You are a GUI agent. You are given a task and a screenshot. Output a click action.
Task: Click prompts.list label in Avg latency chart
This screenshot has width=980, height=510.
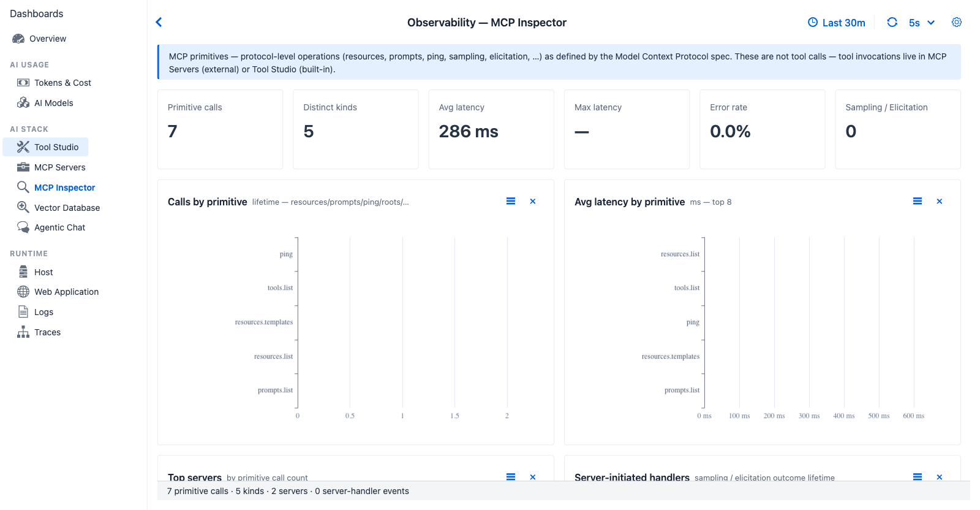tap(682, 390)
